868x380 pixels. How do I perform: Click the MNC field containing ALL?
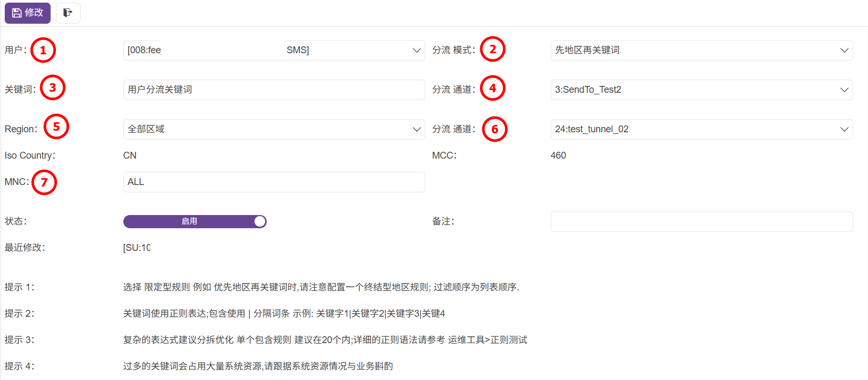point(274,182)
